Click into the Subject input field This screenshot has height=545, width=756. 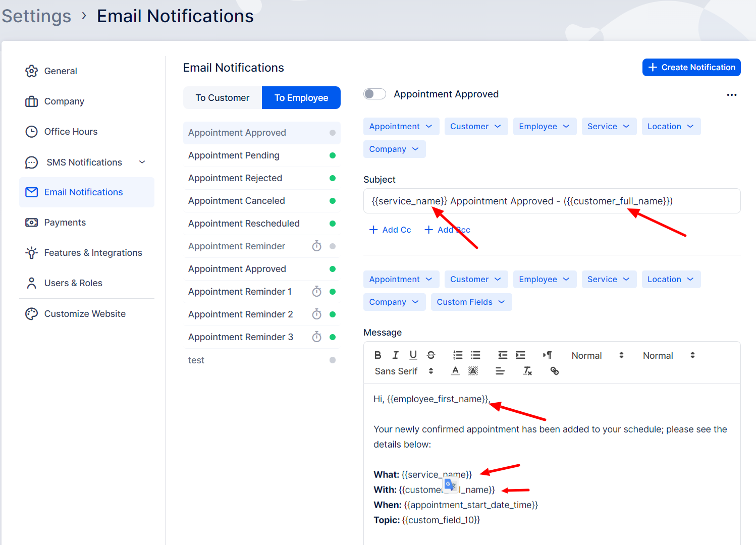[x=552, y=201]
